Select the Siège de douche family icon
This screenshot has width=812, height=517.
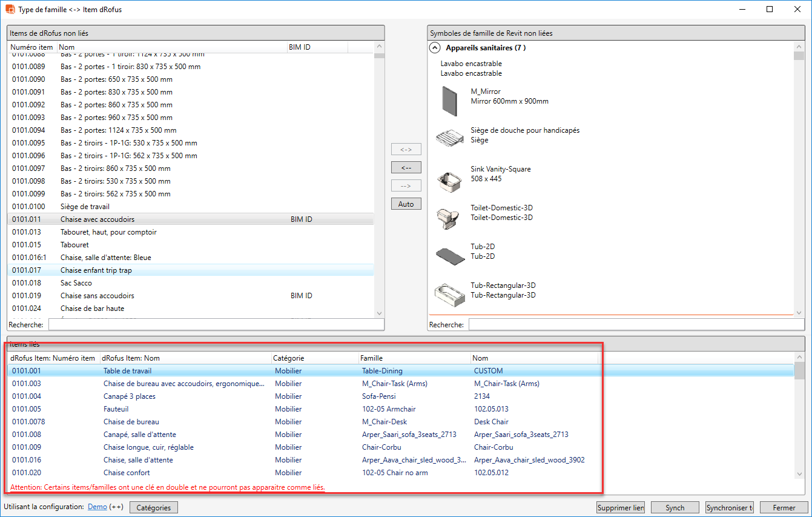450,138
